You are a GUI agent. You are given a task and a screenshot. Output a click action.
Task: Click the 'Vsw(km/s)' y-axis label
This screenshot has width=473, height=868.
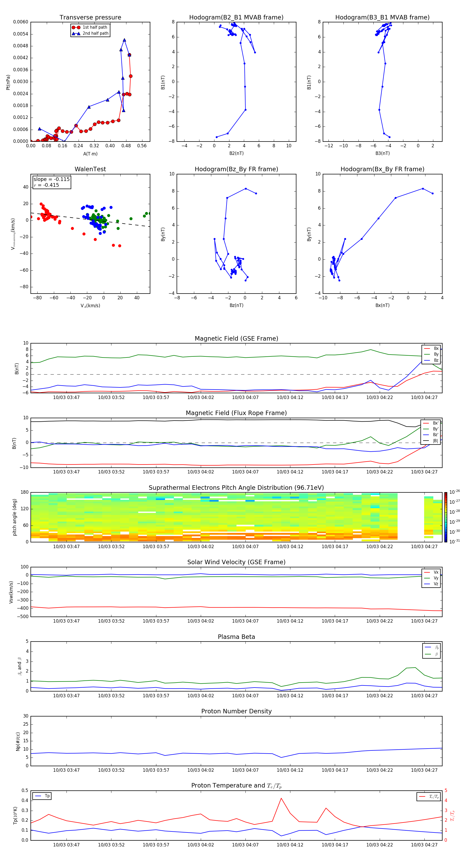pyautogui.click(x=11, y=592)
